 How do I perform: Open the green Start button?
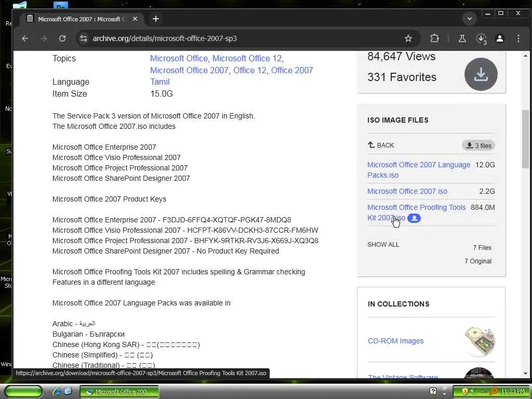point(24,392)
